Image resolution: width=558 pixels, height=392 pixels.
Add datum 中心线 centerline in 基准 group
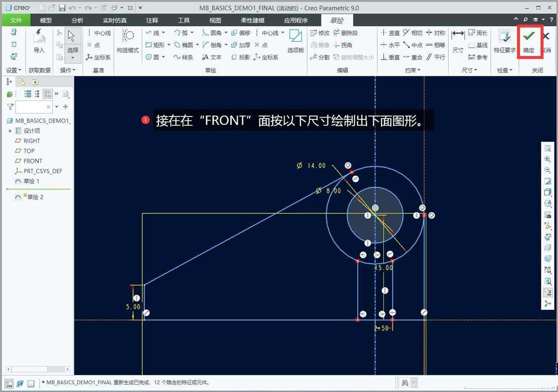[99, 33]
